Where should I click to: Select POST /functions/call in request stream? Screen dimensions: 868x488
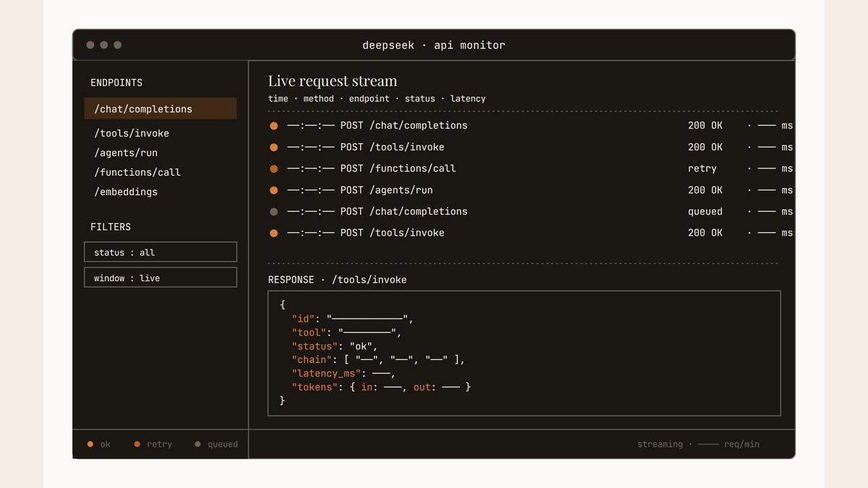pos(398,168)
